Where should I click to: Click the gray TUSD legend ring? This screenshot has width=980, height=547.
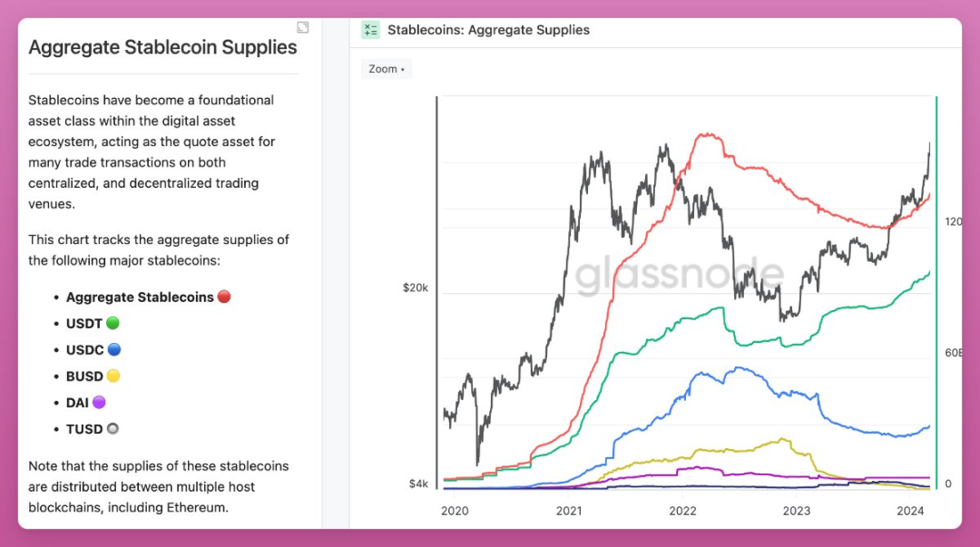tap(113, 429)
